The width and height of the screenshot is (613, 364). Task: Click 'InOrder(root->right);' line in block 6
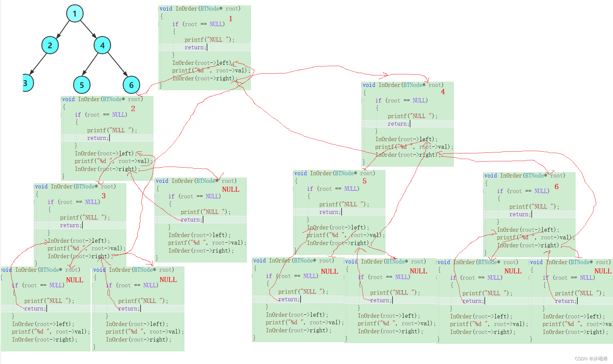coord(530,245)
